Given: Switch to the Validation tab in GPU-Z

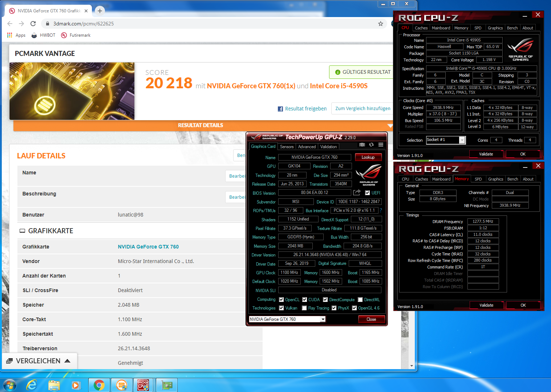Looking at the screenshot, I should pyautogui.click(x=329, y=147).
